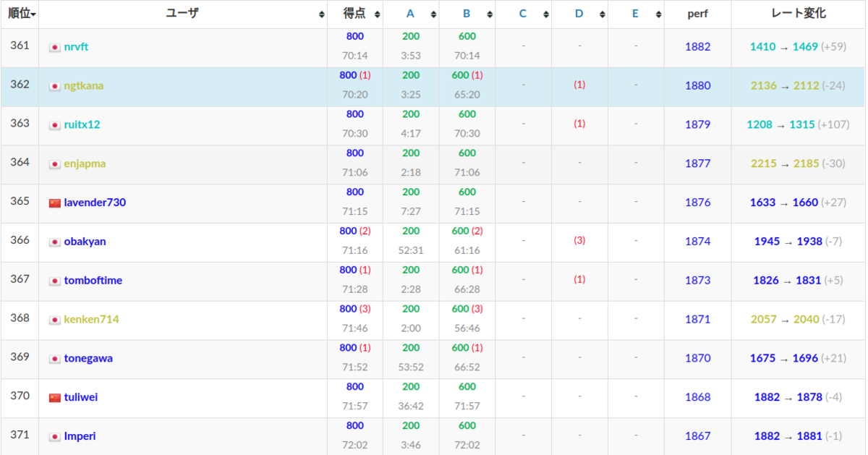Click the China flag beside lavender730
The image size is (868, 455).
(54, 203)
